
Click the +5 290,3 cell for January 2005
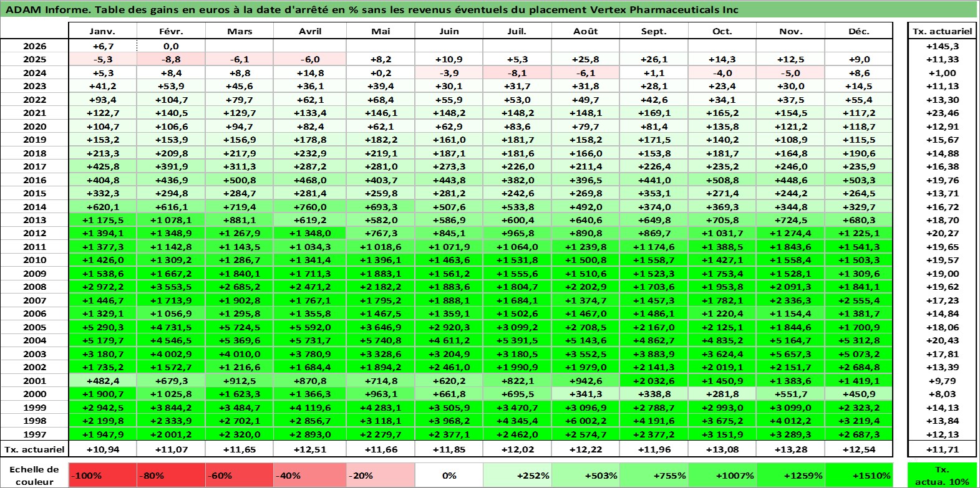pos(102,327)
